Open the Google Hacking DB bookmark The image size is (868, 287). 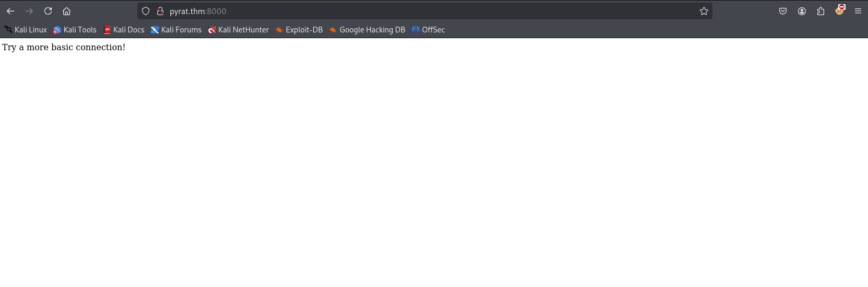tap(367, 30)
